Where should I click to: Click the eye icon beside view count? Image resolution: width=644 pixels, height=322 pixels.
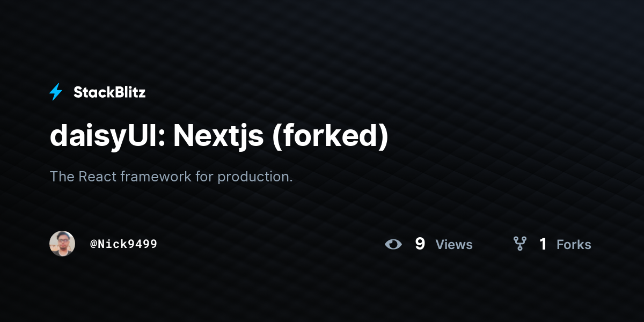click(x=393, y=244)
